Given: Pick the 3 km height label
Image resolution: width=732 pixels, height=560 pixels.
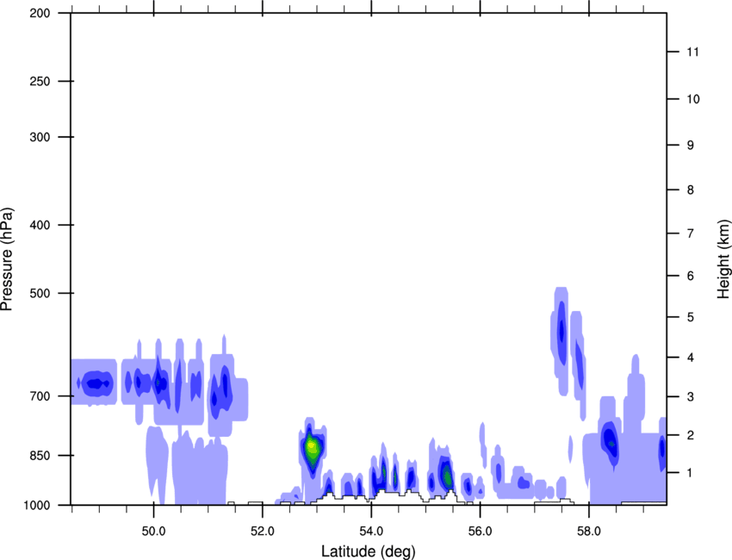Looking at the screenshot, I should (x=691, y=396).
